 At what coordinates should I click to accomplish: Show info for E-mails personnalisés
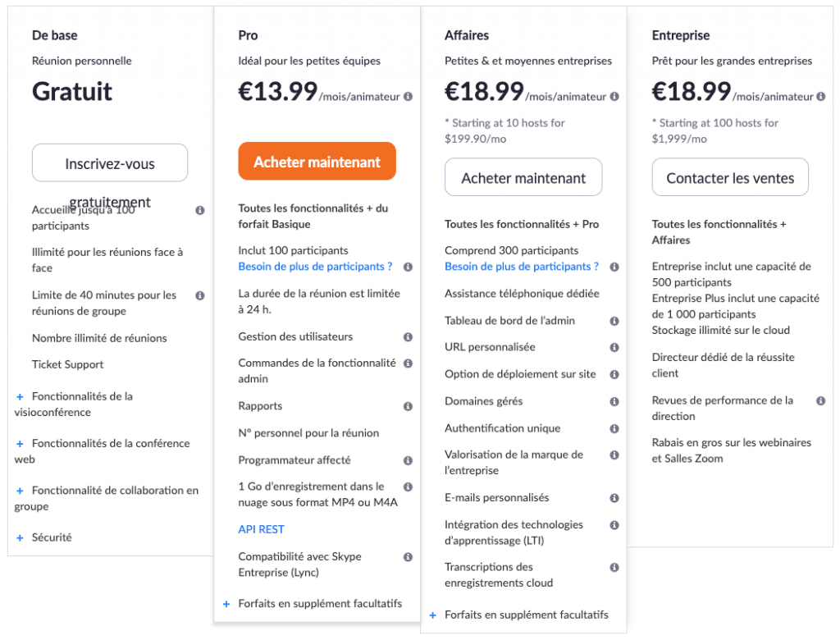click(614, 498)
